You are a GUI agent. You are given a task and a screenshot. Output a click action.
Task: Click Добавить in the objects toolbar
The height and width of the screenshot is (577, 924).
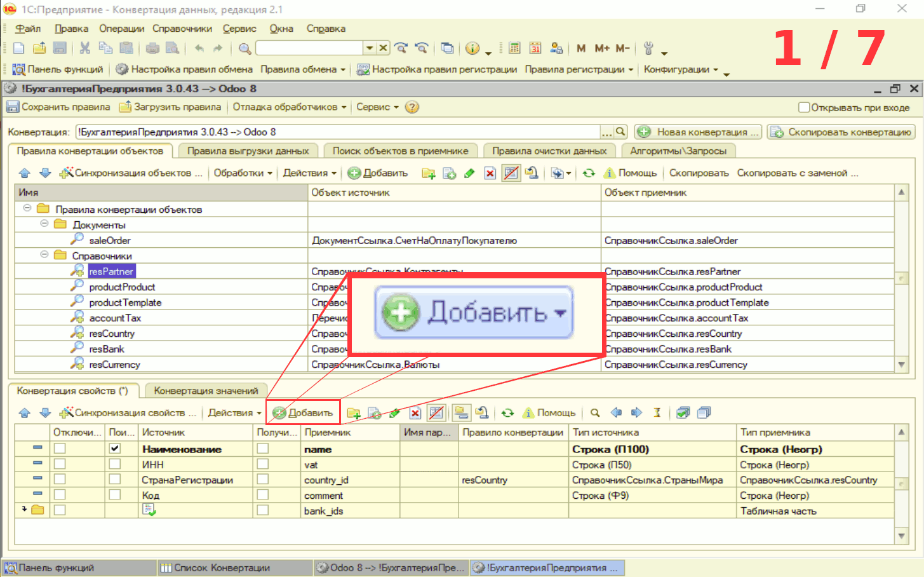[x=378, y=173]
